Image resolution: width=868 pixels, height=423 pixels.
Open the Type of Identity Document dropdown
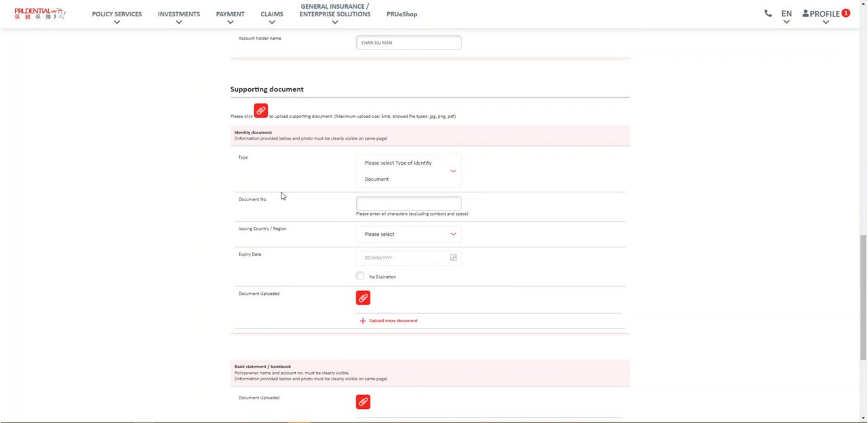[408, 171]
